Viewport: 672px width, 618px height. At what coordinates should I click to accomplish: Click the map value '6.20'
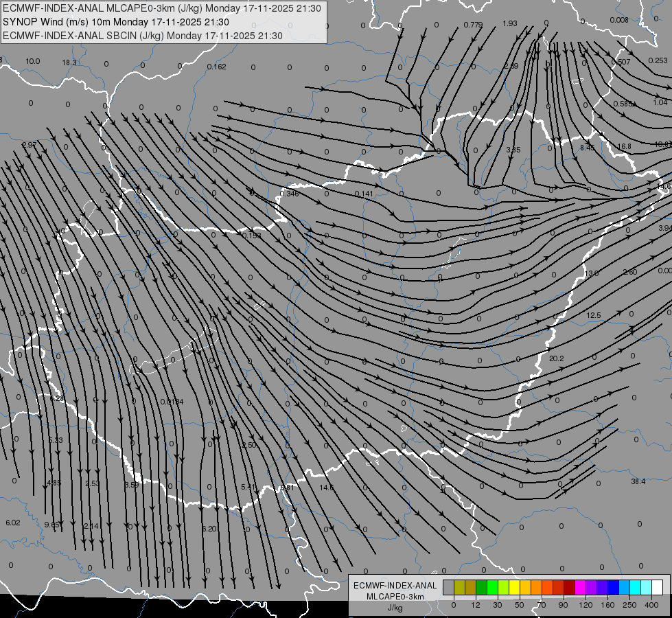tap(209, 529)
